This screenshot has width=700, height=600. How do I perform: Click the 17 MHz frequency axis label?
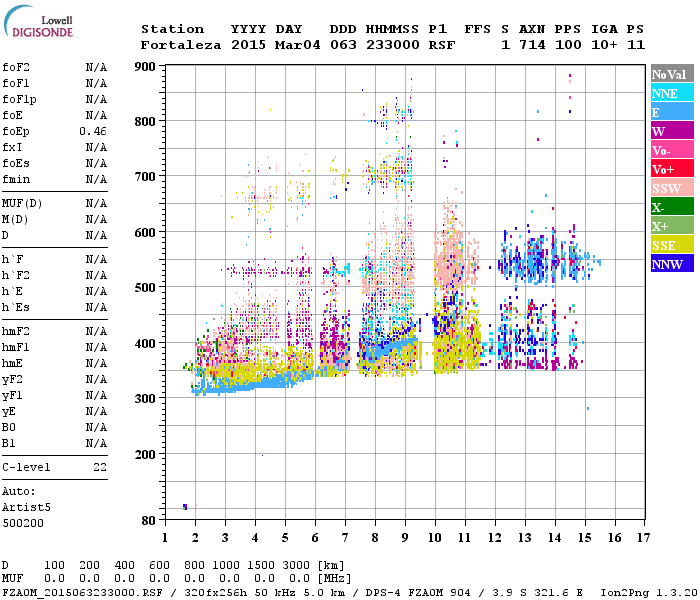pyautogui.click(x=643, y=538)
